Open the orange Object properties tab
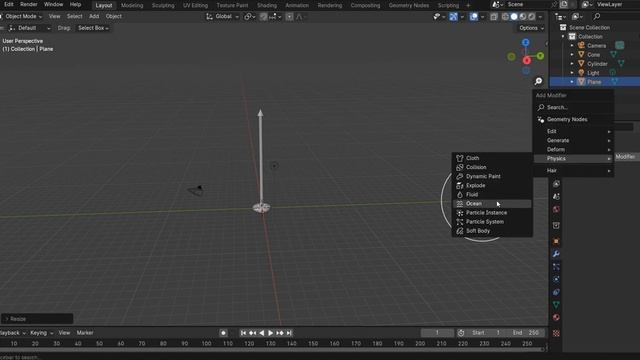The image size is (640, 360). 556,241
